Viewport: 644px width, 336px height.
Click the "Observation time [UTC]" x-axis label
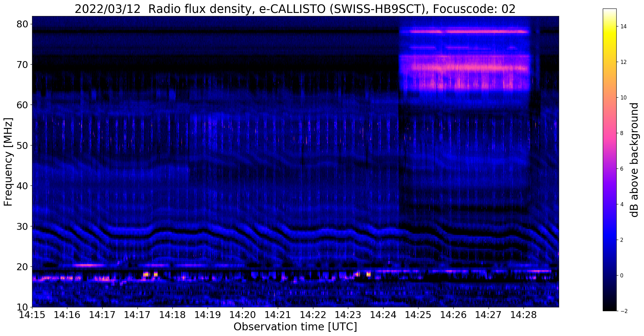coord(295,327)
